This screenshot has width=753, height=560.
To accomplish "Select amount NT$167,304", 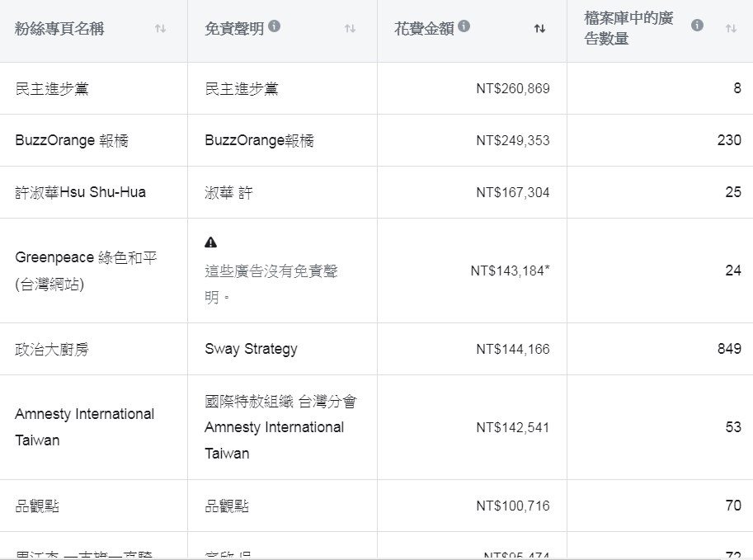I will point(513,193).
